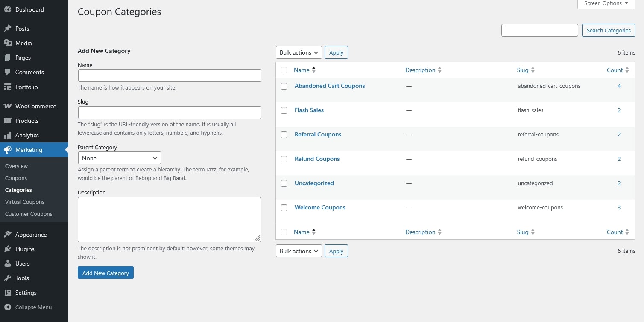
Task: Click the WooCommerce logo icon
Action: click(8, 106)
